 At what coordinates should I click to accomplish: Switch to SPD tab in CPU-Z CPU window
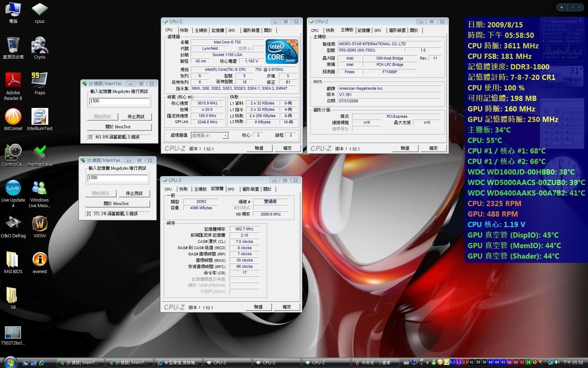coord(232,30)
